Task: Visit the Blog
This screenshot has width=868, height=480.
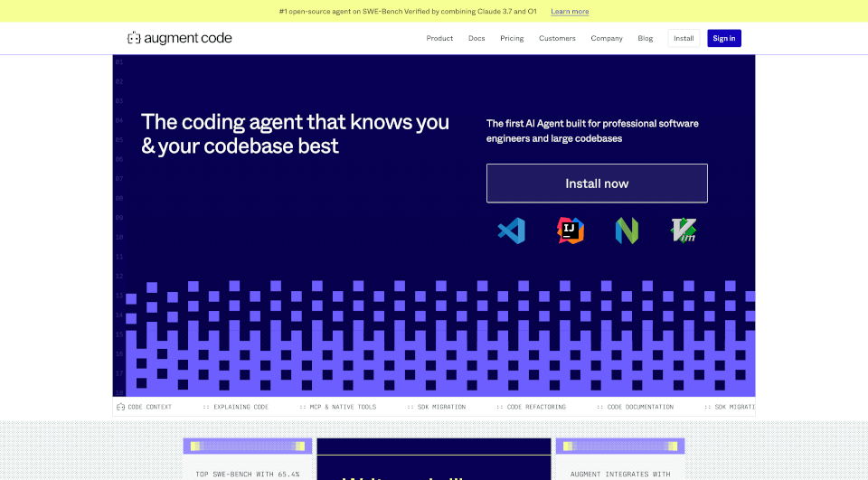Action: 646,38
